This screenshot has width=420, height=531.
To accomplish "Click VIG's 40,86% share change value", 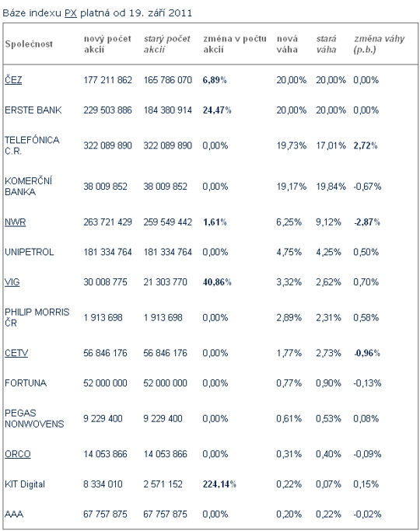I will [217, 282].
